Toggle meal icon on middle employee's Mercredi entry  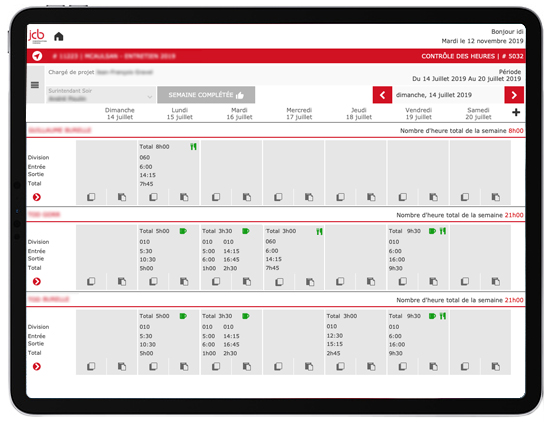coord(319,232)
